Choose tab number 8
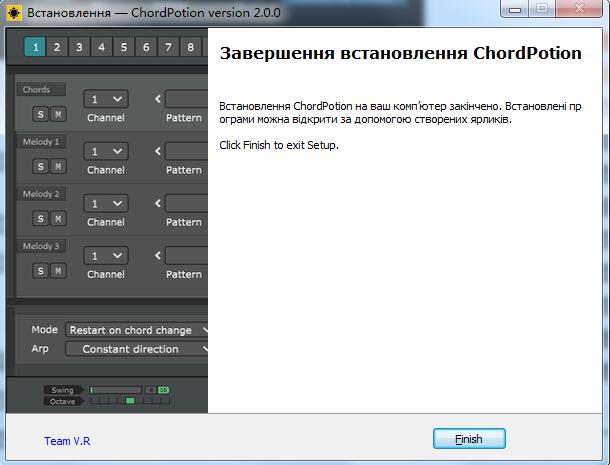 coord(190,47)
